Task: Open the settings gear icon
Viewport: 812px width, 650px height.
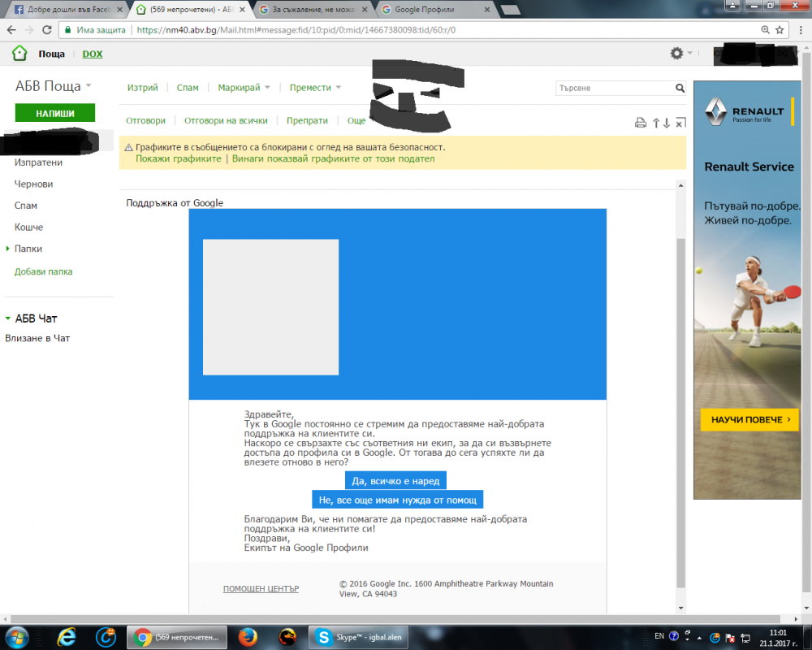Action: (676, 53)
